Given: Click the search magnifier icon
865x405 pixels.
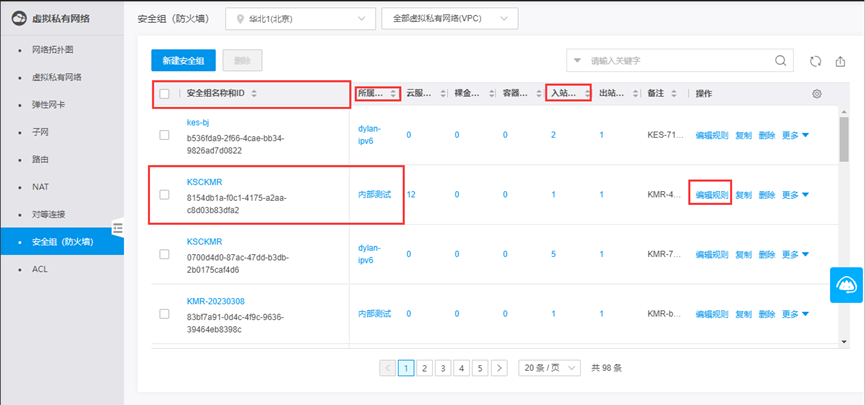Looking at the screenshot, I should [x=781, y=61].
